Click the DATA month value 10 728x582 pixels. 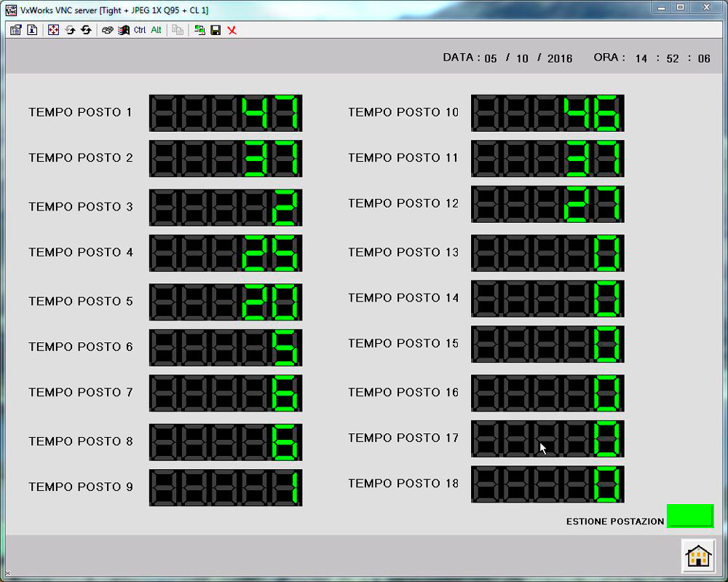pyautogui.click(x=522, y=58)
